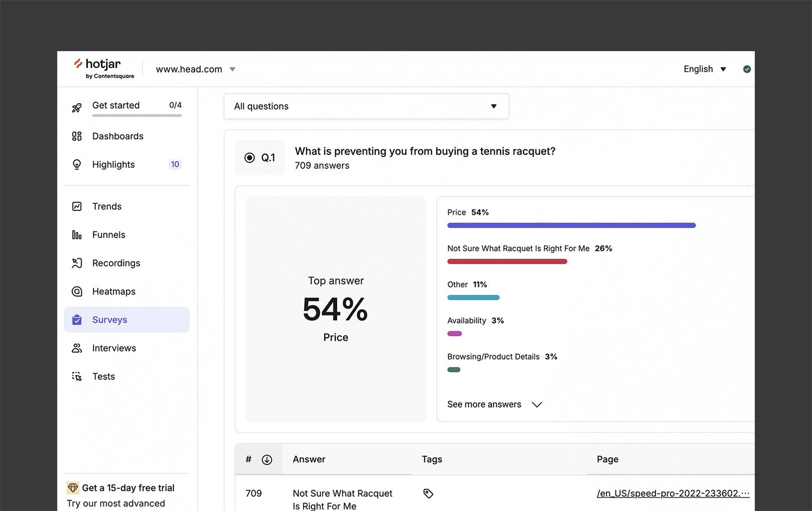Open the All questions dropdown
This screenshot has width=812, height=511.
(x=366, y=106)
